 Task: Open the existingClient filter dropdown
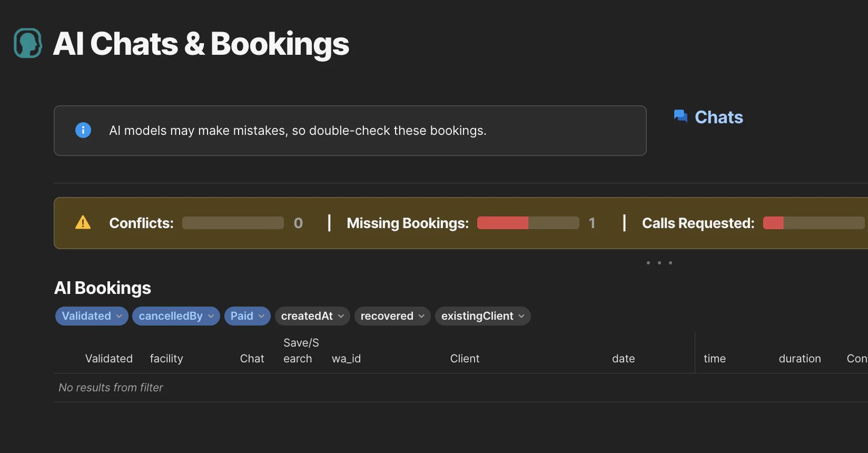pos(482,316)
